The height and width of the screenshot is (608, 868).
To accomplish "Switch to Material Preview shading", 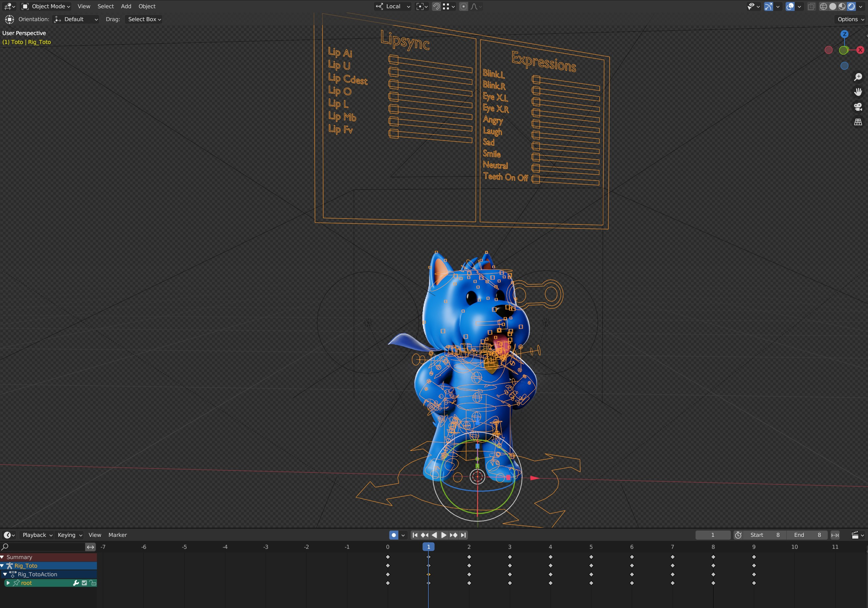I will pos(842,6).
